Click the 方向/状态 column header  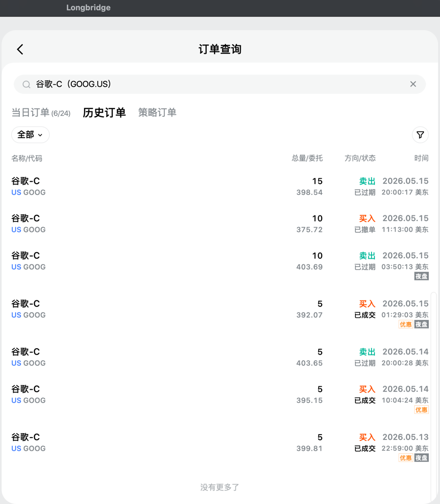pos(360,158)
